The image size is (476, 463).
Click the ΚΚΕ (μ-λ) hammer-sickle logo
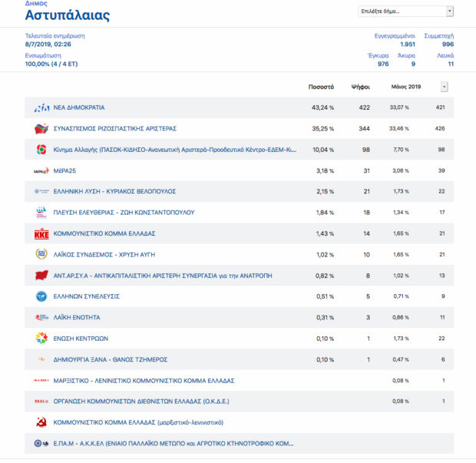pyautogui.click(x=41, y=422)
